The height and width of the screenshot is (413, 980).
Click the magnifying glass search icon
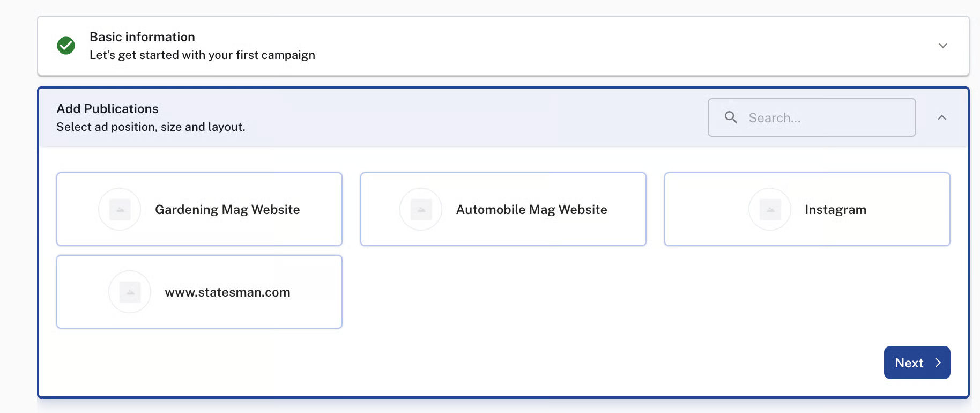pos(731,117)
